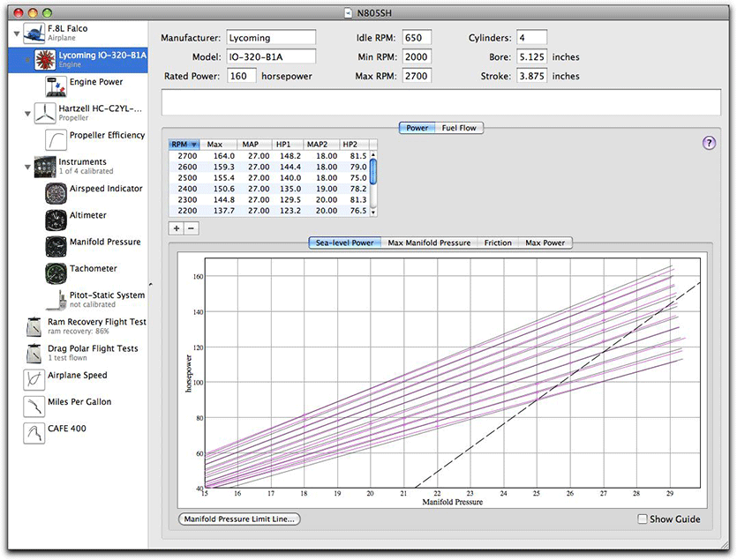Collapse the Instruments group
The image size is (737, 560).
point(27,167)
